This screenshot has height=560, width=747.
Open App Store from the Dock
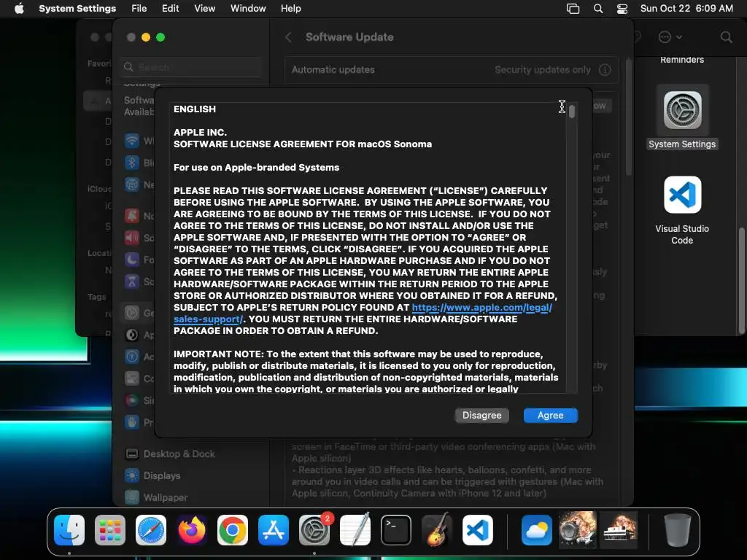(x=274, y=530)
